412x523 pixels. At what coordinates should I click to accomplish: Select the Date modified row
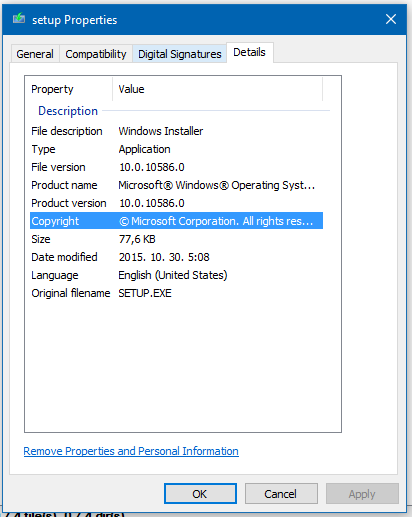pyautogui.click(x=176, y=257)
